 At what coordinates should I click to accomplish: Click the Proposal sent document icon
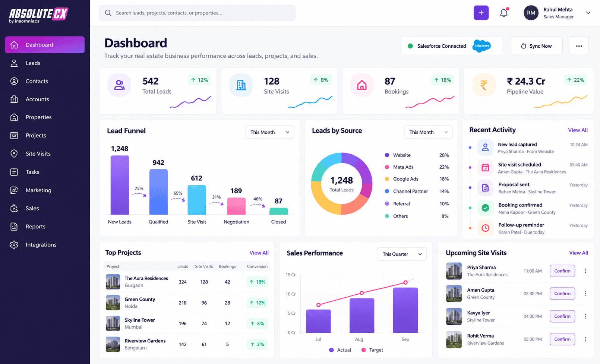(x=485, y=188)
